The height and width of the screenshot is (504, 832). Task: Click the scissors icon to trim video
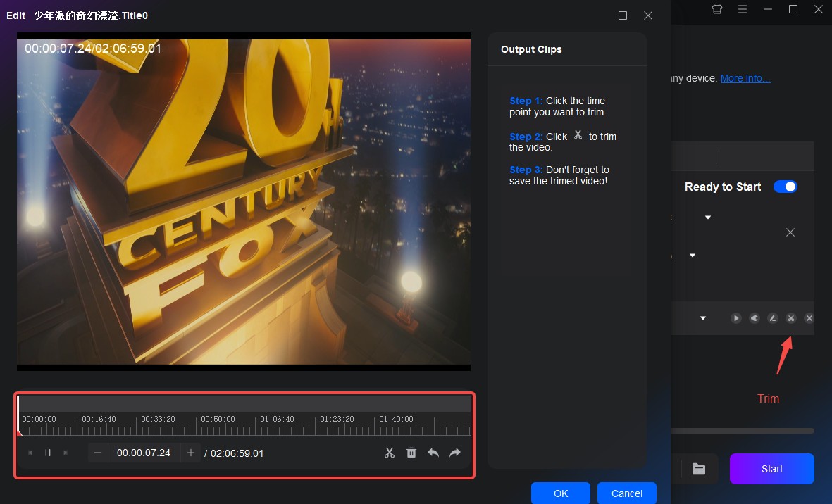(389, 453)
